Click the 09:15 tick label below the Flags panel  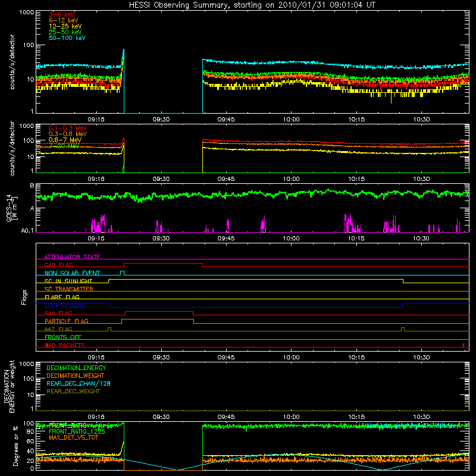[x=96, y=358]
